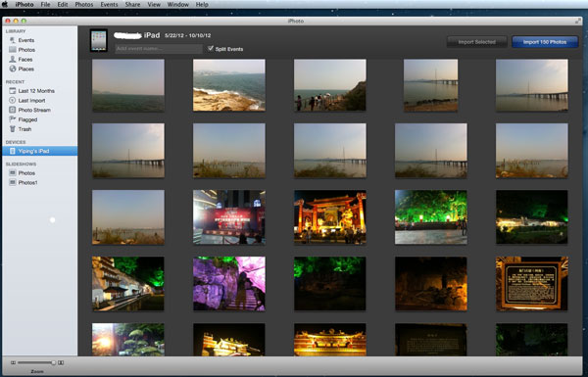Image resolution: width=588 pixels, height=377 pixels.
Task: Open the Places globe icon
Action: (13, 69)
